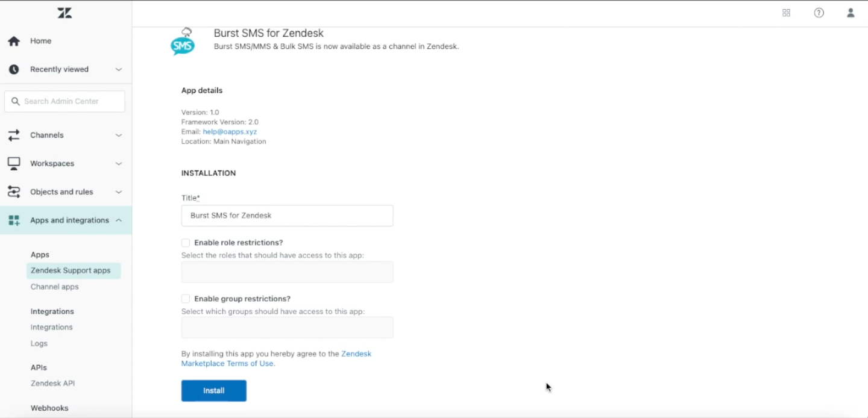Click the Title input field
Screen dimensions: 868x418
pyautogui.click(x=287, y=216)
